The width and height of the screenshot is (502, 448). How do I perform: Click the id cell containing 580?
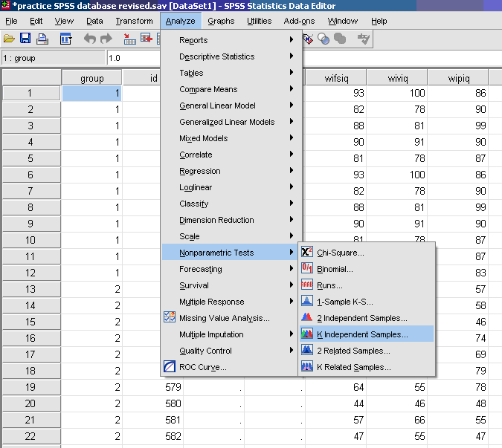pos(152,403)
